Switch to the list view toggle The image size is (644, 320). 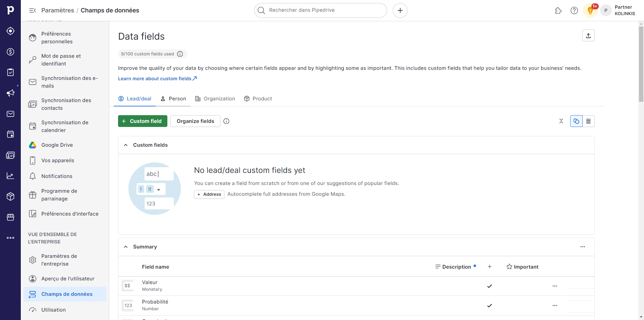(588, 121)
